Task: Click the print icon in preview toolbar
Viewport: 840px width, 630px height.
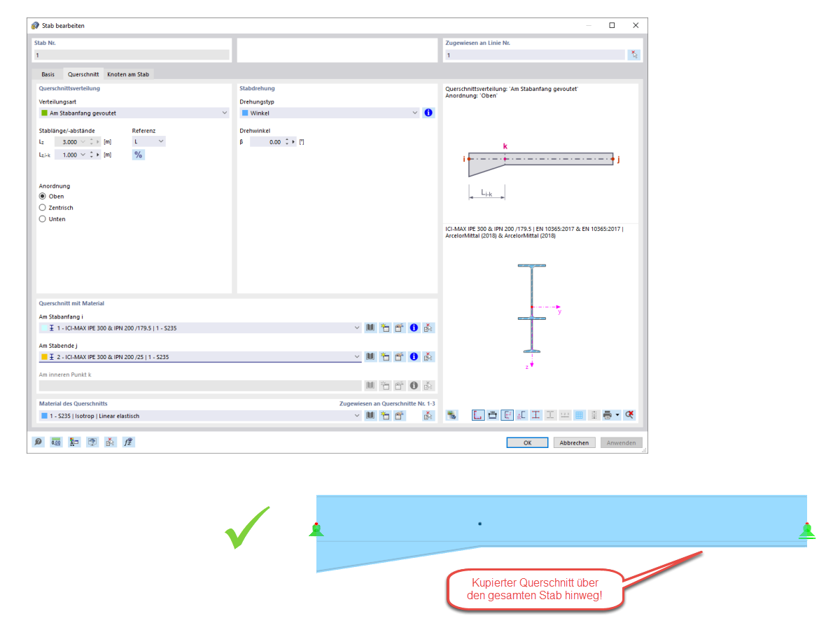Action: coord(608,415)
